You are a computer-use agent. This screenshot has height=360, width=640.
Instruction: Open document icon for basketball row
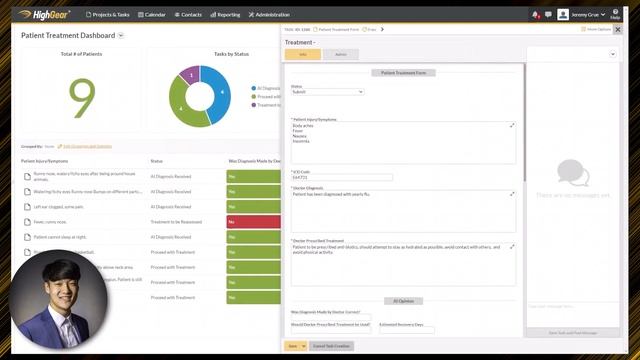pos(27,252)
